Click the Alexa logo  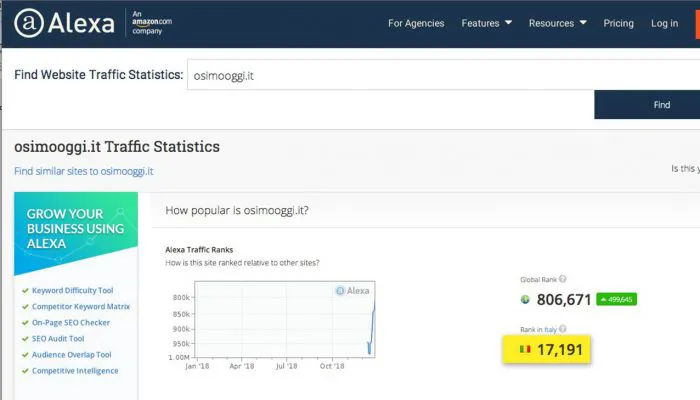point(64,23)
